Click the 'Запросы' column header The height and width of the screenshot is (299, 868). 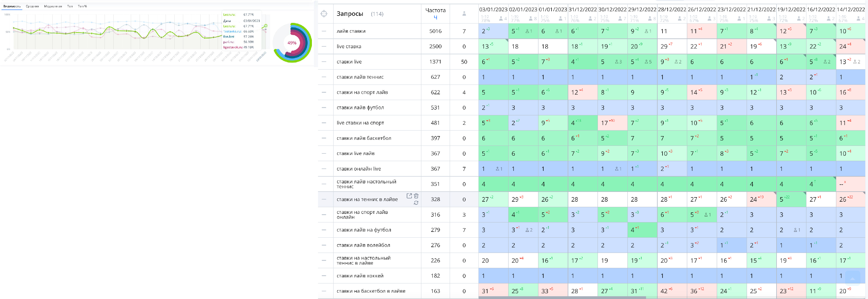(350, 14)
